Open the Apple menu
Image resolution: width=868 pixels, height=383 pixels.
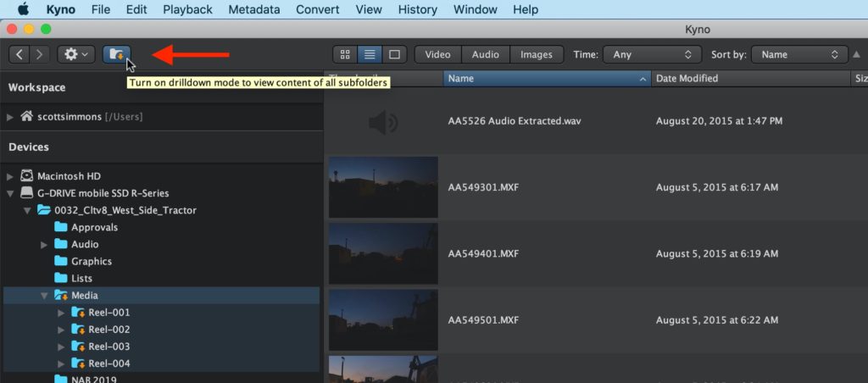23,9
